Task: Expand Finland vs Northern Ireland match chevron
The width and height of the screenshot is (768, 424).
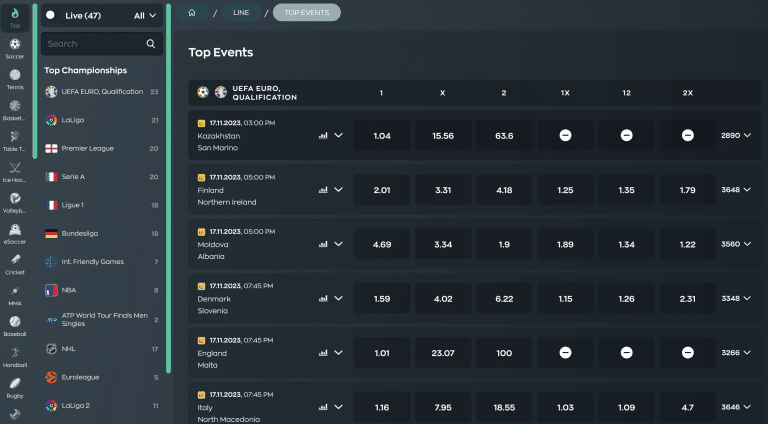Action: tap(338, 190)
